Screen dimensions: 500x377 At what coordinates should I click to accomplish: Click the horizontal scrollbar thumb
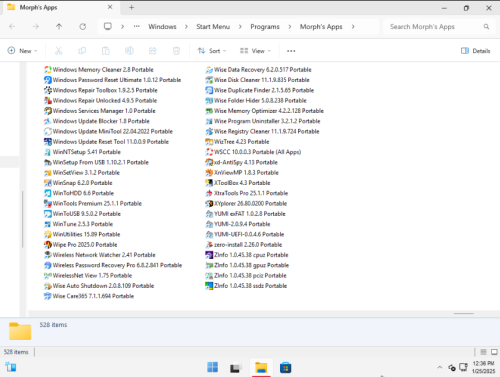463,314
